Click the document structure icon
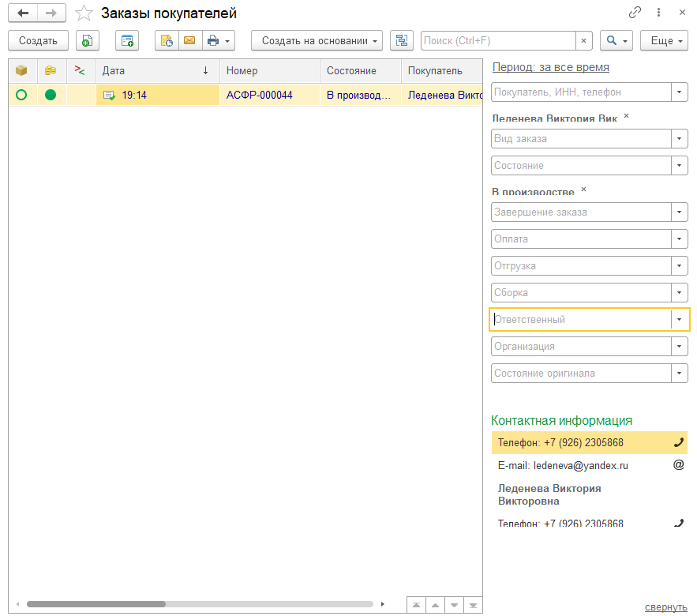697x616 pixels. 402,41
